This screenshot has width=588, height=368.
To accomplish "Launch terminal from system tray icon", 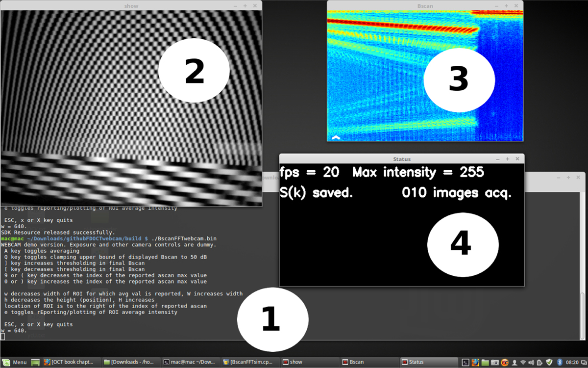I will tap(465, 362).
